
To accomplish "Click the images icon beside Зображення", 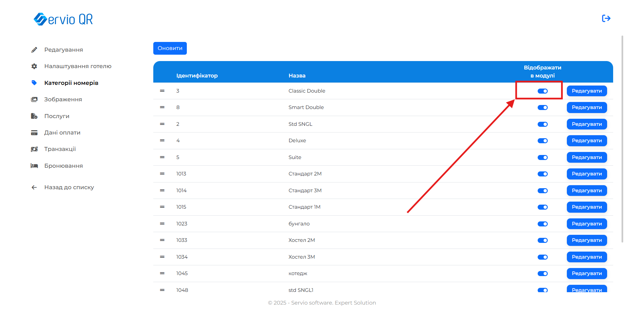I will pyautogui.click(x=34, y=100).
